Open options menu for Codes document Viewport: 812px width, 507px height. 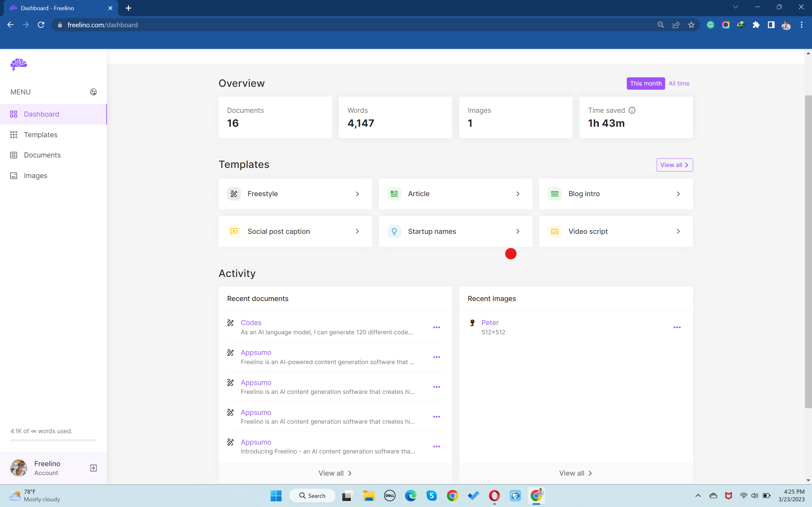pos(436,327)
